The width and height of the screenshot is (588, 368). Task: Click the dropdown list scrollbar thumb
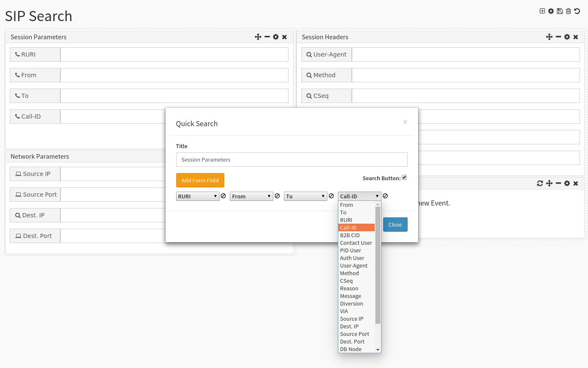378,265
